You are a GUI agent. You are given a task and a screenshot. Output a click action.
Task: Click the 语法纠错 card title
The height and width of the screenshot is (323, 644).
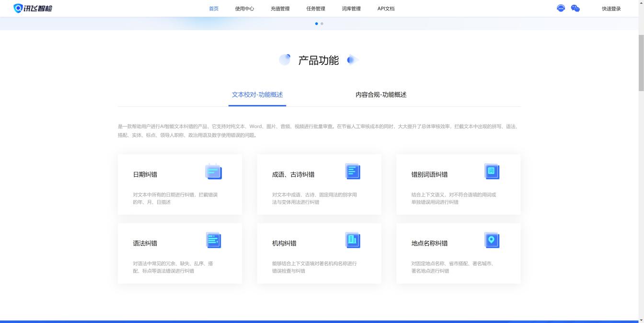click(x=145, y=243)
